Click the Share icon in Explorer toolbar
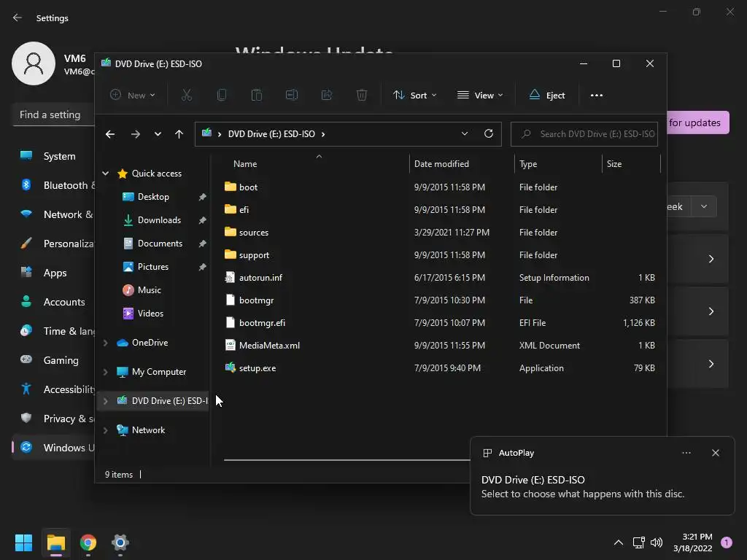This screenshot has width=747, height=560. 327,96
